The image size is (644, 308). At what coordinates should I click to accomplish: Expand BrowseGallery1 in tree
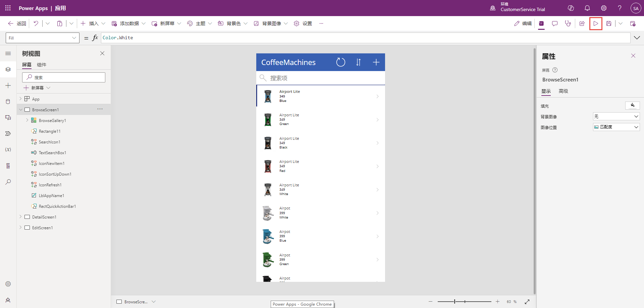(x=27, y=120)
